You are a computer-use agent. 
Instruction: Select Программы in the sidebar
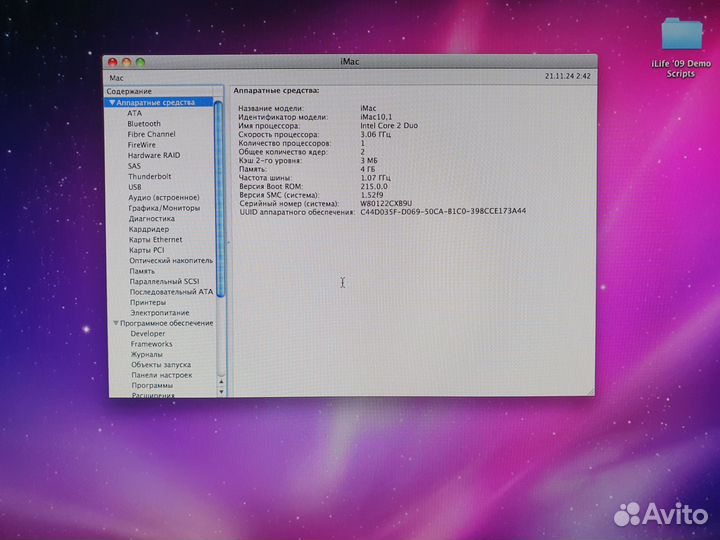point(152,385)
